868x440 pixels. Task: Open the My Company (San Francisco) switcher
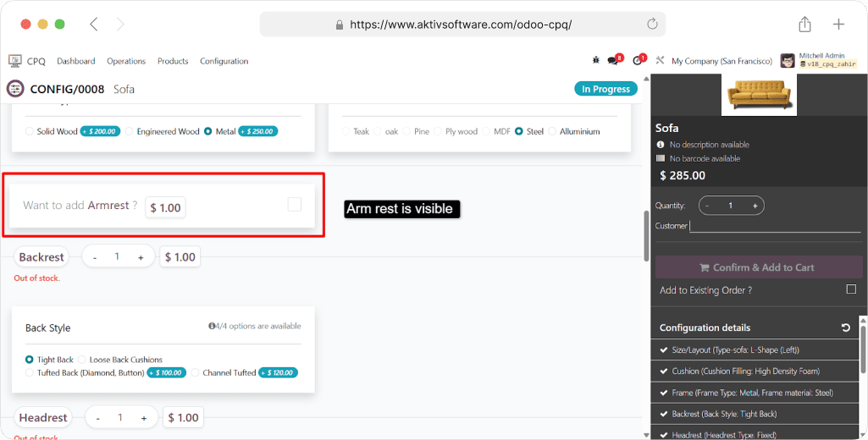tap(721, 61)
